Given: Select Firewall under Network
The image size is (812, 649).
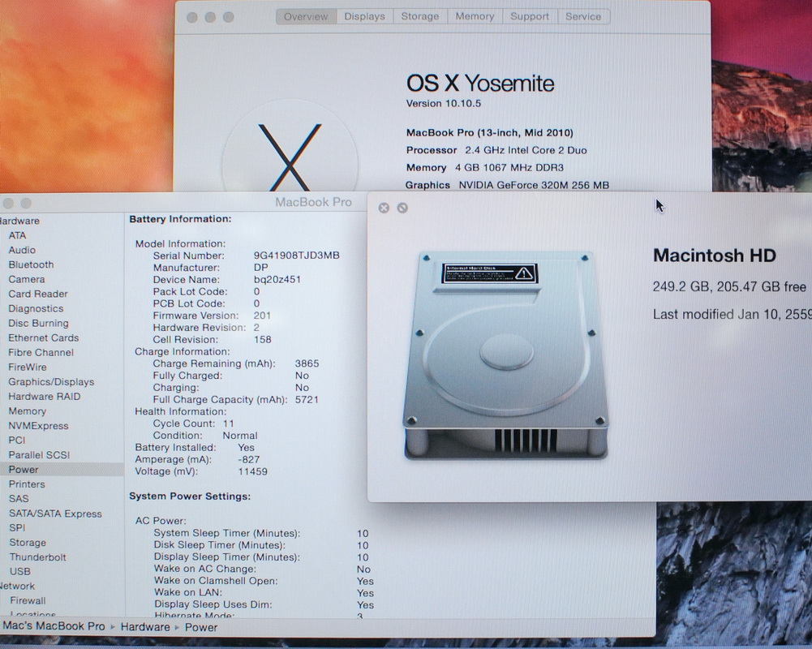Looking at the screenshot, I should (28, 601).
